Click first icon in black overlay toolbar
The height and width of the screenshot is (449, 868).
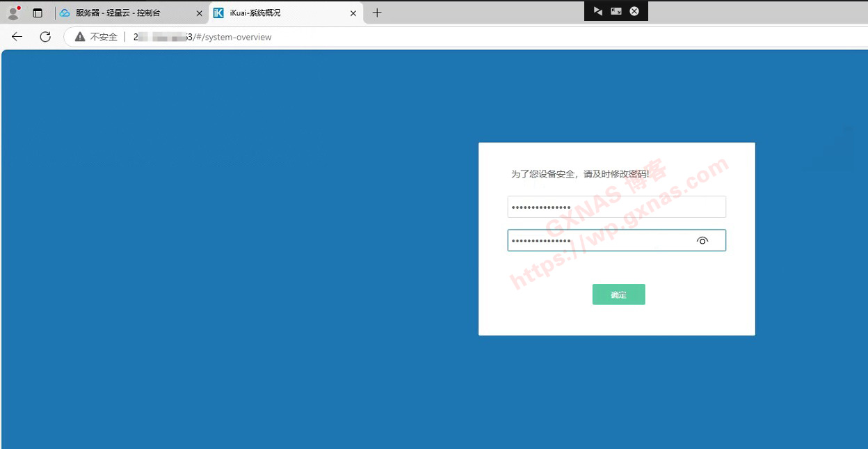coord(597,11)
